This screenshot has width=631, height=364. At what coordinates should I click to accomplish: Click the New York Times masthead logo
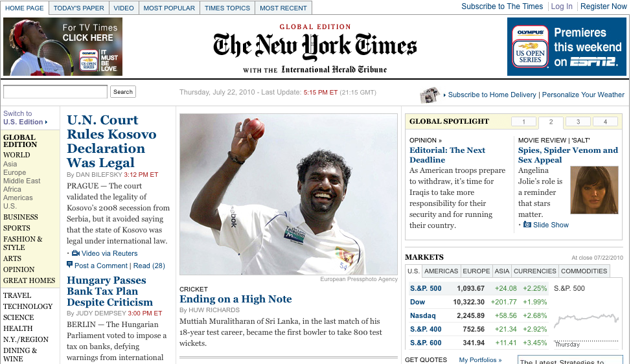coord(315,47)
